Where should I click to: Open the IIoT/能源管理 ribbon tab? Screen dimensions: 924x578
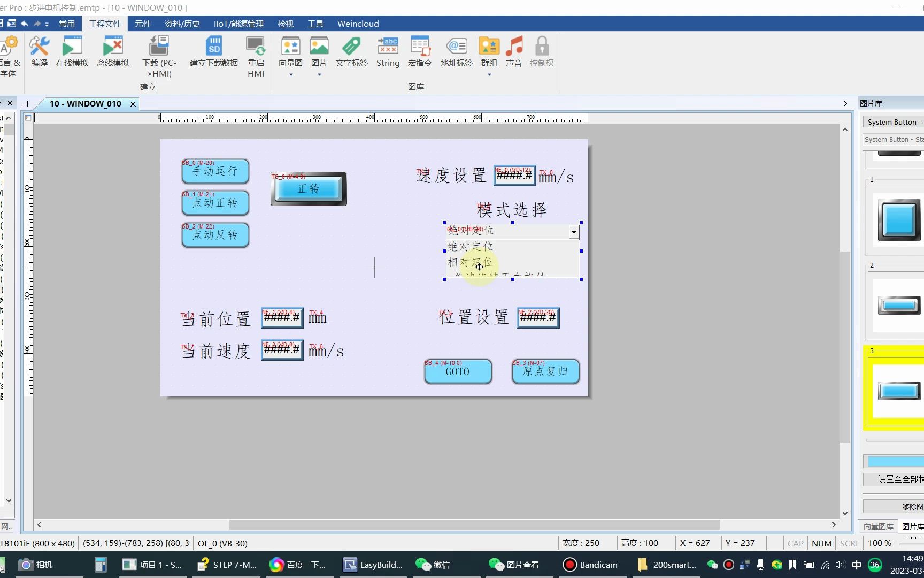238,24
